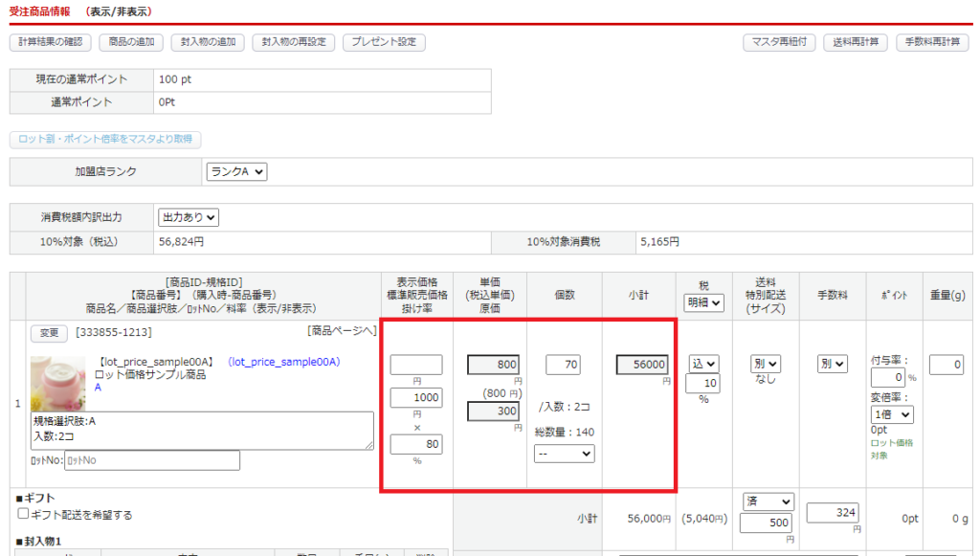Image resolution: width=980 pixels, height=556 pixels.
Task: Open the 変倍率 1倍 dropdown
Action: [892, 414]
